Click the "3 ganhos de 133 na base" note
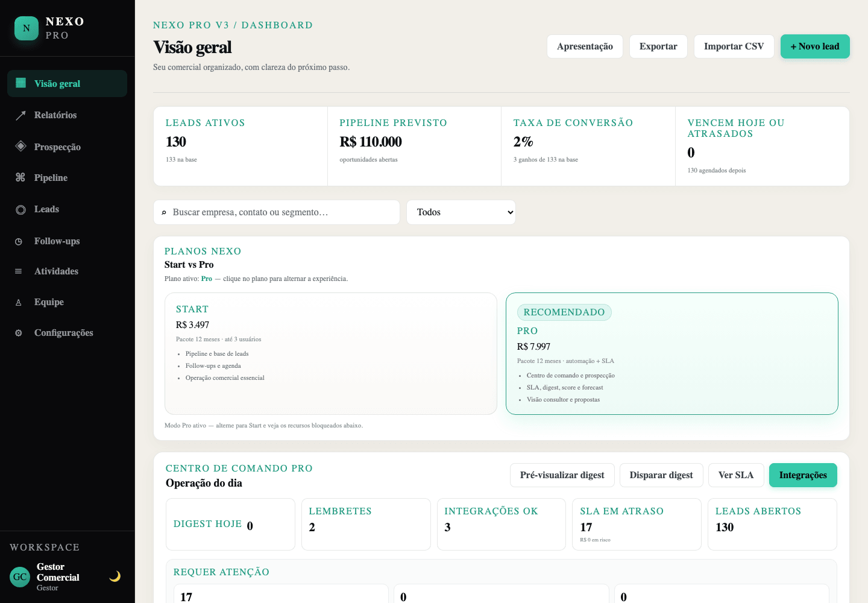Image resolution: width=868 pixels, height=603 pixels. pyautogui.click(x=546, y=160)
